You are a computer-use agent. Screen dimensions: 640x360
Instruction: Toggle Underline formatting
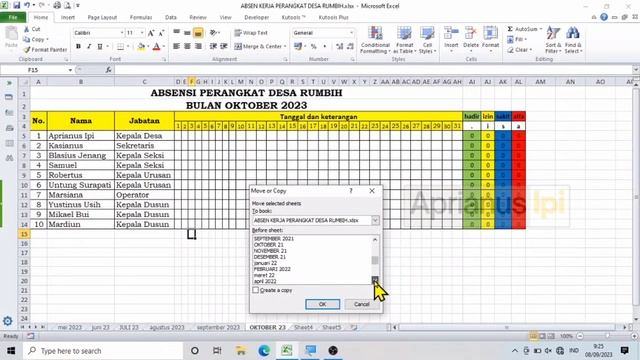(100, 47)
